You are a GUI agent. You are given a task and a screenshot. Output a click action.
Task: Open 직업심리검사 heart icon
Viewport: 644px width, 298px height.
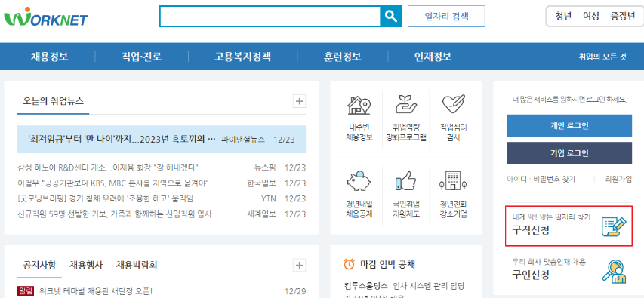coord(454,105)
